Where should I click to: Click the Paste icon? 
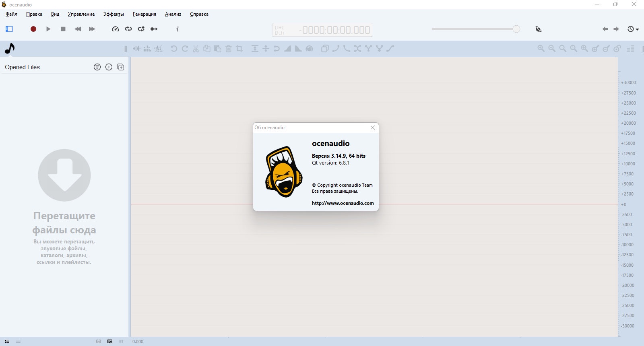[217, 49]
